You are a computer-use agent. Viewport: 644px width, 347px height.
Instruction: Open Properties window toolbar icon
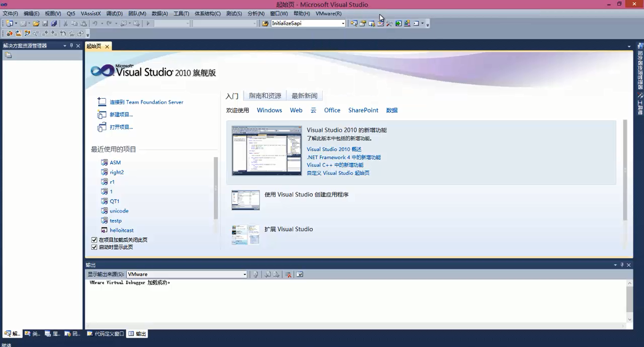[363, 23]
